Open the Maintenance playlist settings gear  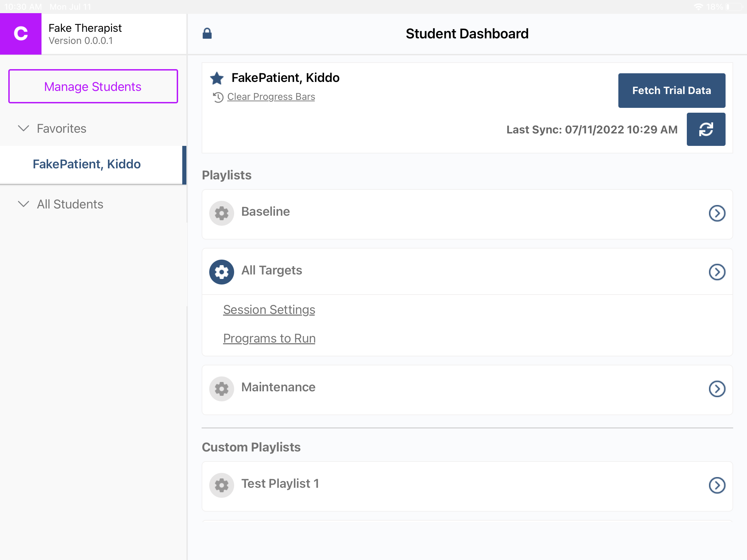pyautogui.click(x=221, y=389)
